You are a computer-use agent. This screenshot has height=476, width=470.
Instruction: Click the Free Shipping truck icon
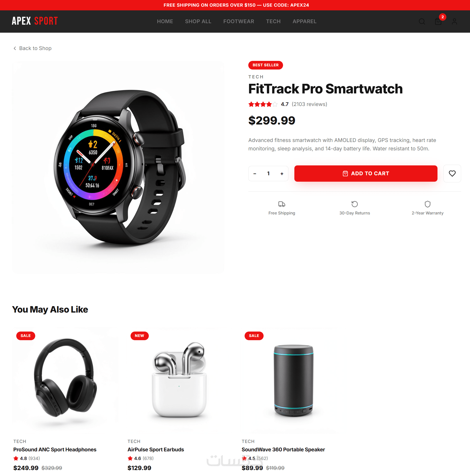282,204
